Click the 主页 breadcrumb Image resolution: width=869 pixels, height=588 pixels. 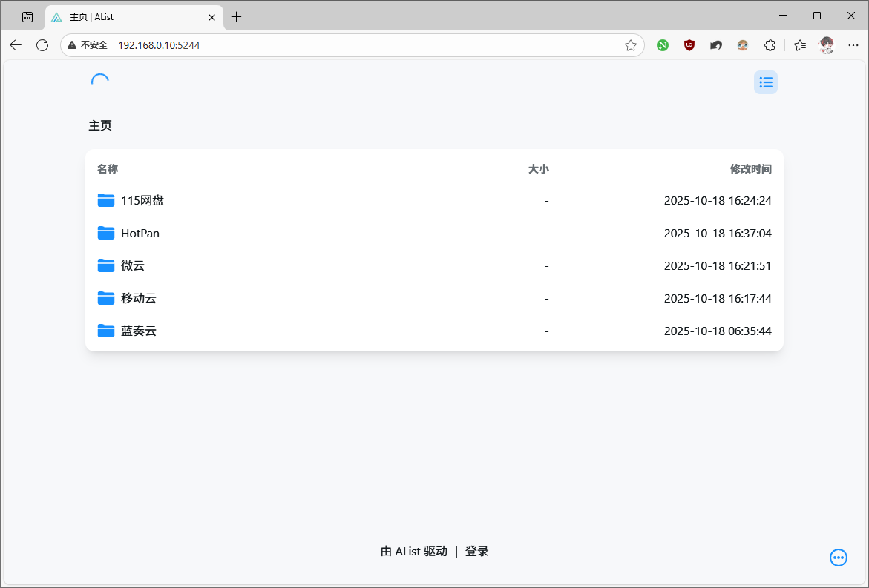pos(100,125)
